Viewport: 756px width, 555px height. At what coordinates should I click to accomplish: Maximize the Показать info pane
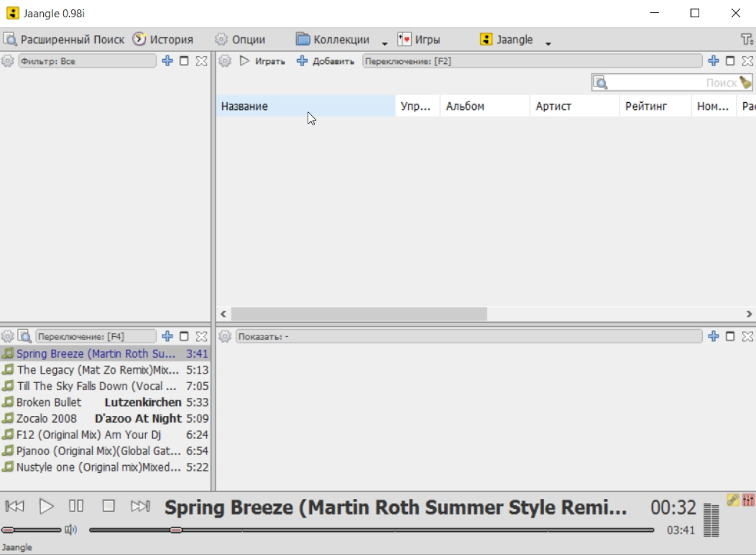pyautogui.click(x=730, y=336)
